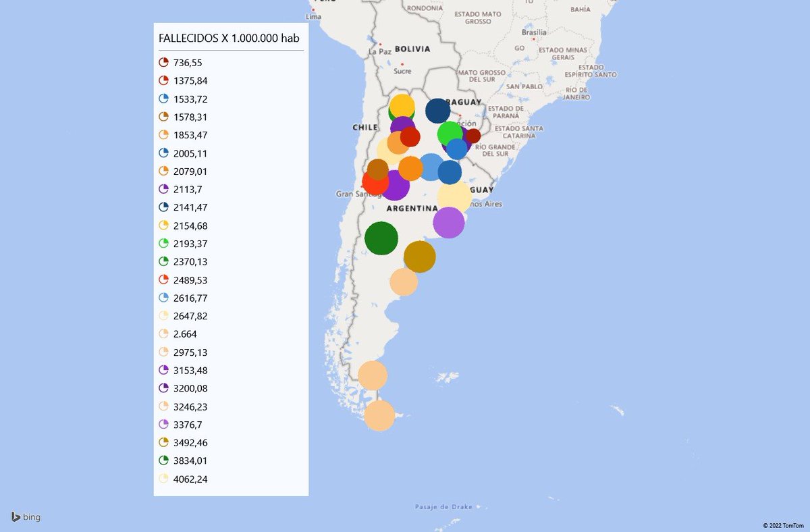Click the green legend marker for 2193,37
Screen dimensions: 810x532
coord(163,244)
